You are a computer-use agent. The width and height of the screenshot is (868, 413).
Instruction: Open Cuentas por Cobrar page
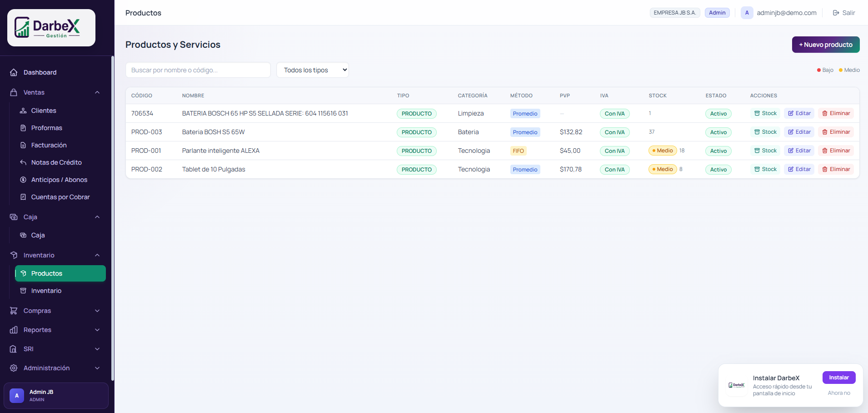point(60,197)
